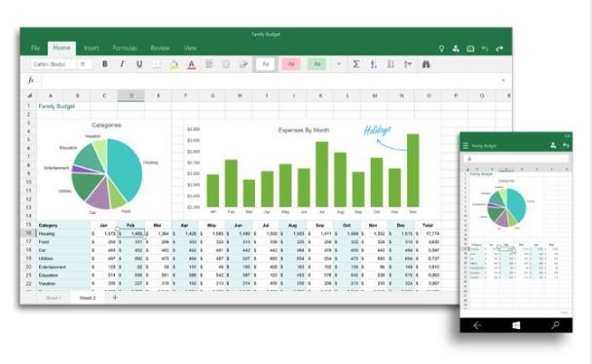Switch to the Insert ribbon tab
This screenshot has width=592, height=364.
click(91, 49)
